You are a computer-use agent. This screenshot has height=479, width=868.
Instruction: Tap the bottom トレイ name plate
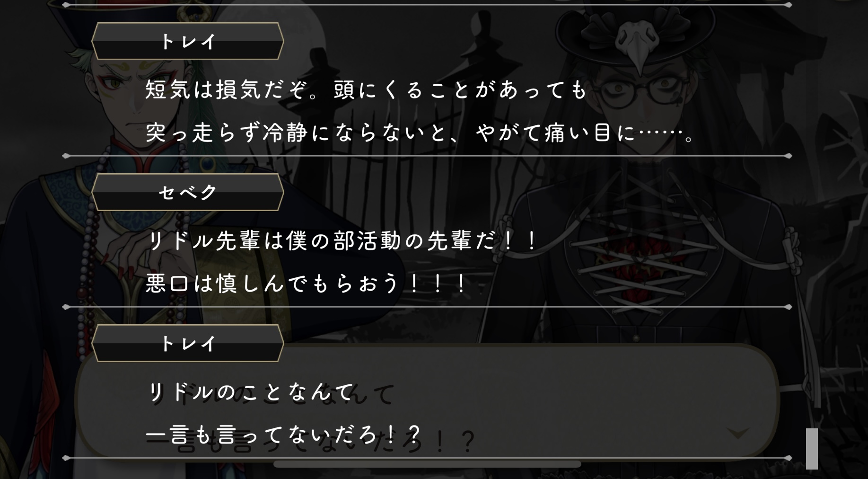[187, 343]
